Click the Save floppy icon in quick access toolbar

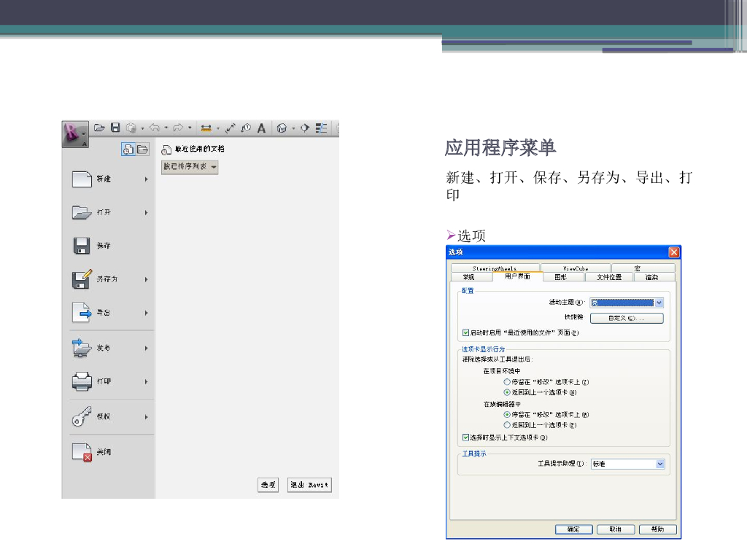pos(115,128)
